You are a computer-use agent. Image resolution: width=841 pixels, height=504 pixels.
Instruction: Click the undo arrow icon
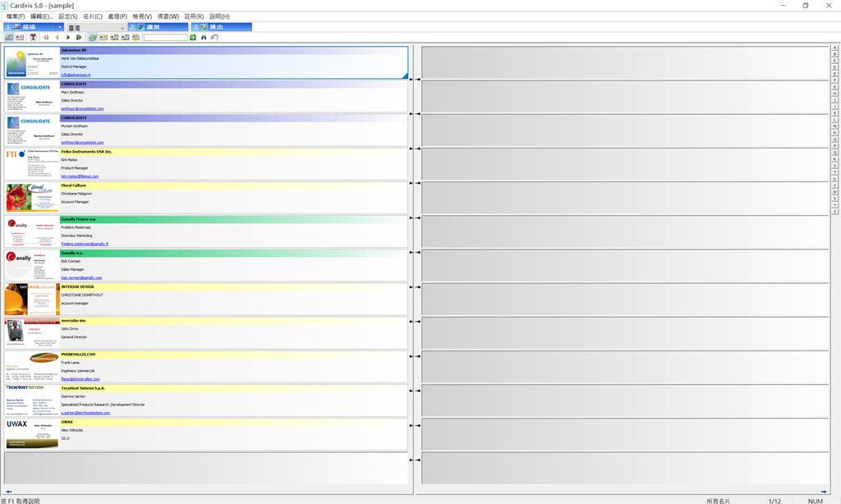point(214,38)
